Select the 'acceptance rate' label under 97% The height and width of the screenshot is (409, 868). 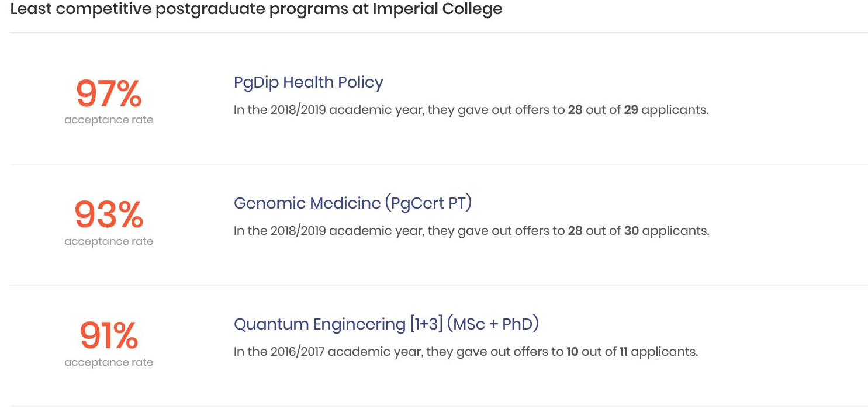point(109,120)
